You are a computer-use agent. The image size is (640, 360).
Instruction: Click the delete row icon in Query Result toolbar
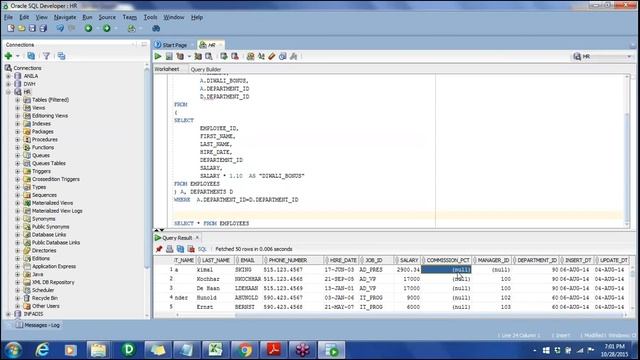[x=191, y=249]
